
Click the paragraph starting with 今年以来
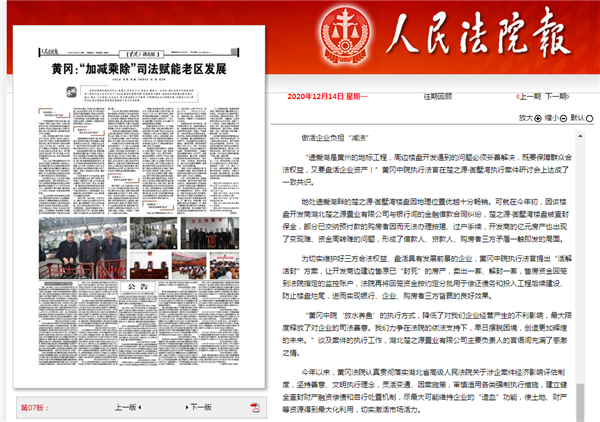425,391
